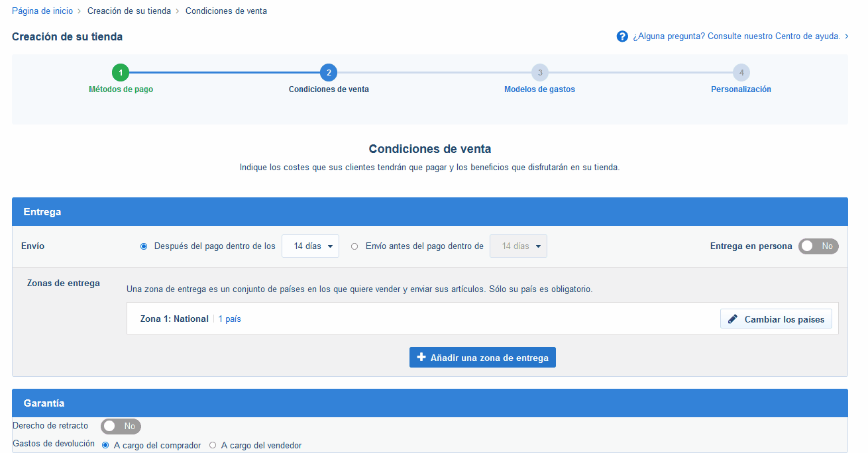Click Zona 1: National label

point(174,319)
